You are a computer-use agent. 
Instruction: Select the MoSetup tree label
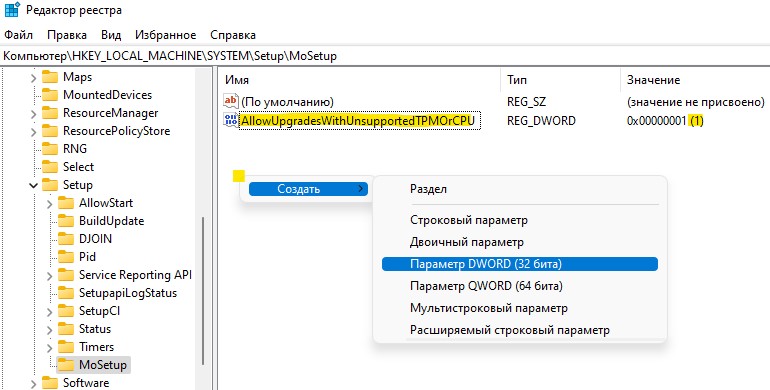coord(103,365)
